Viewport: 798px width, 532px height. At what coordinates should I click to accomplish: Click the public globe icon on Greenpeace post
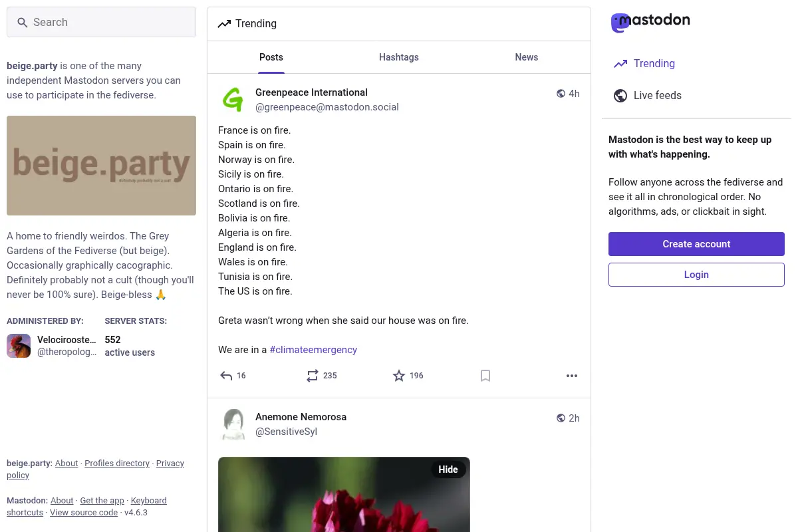point(561,94)
